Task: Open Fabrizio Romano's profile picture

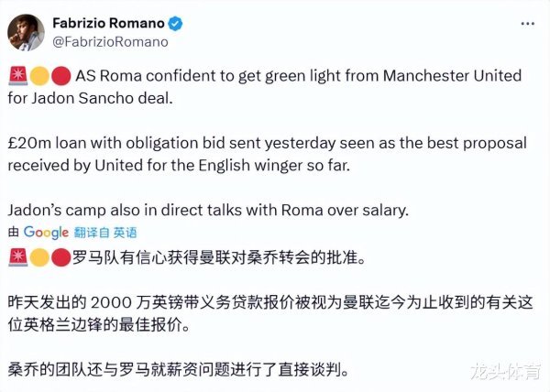Action: (26, 33)
